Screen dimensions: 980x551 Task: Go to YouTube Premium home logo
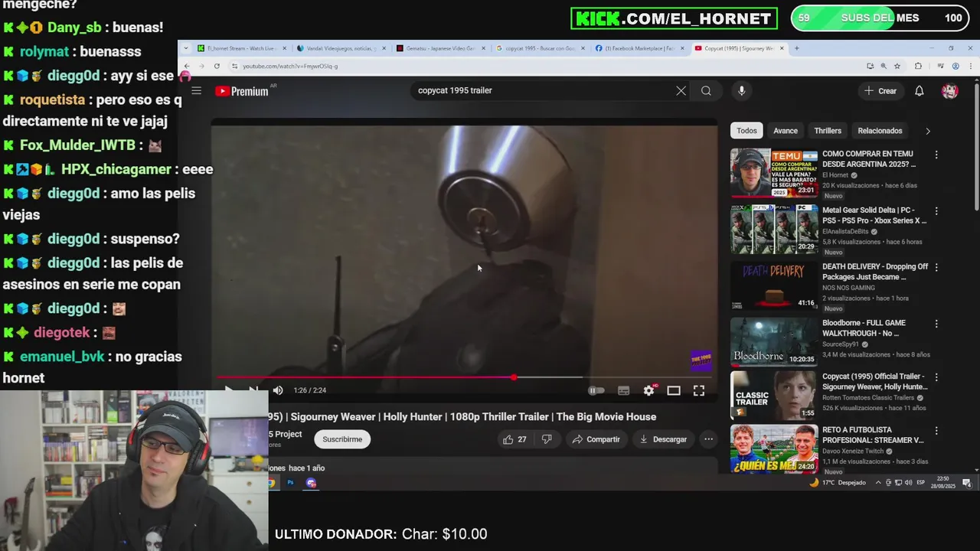[242, 91]
